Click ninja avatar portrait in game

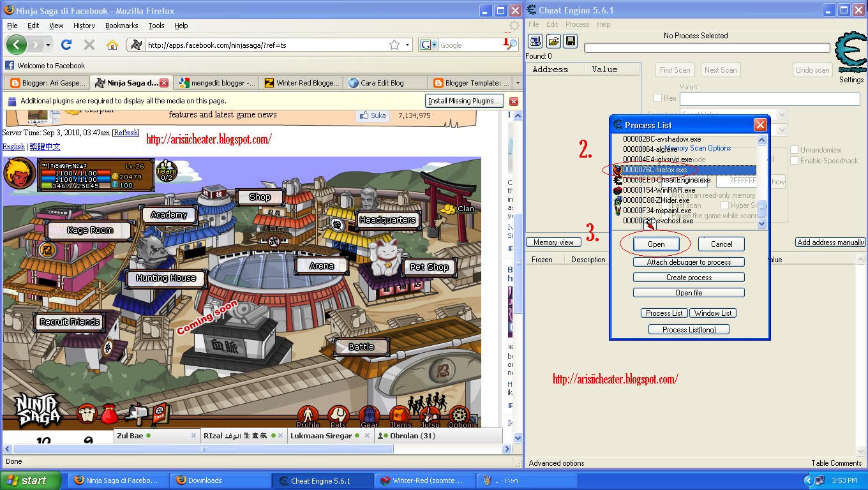19,174
